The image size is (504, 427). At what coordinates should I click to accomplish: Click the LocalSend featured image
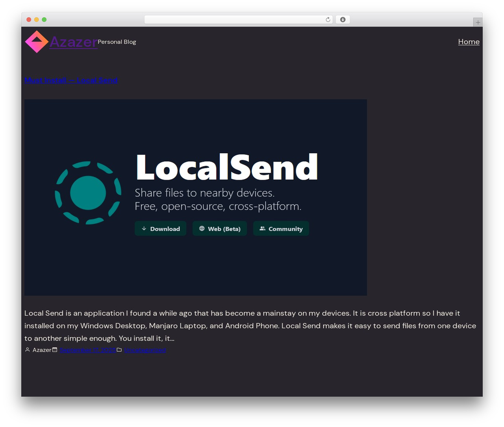(x=196, y=197)
